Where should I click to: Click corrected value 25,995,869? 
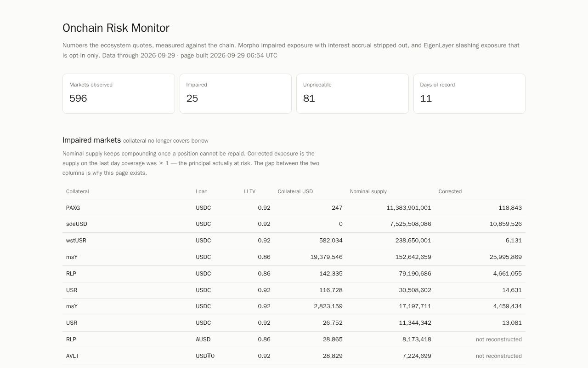506,257
